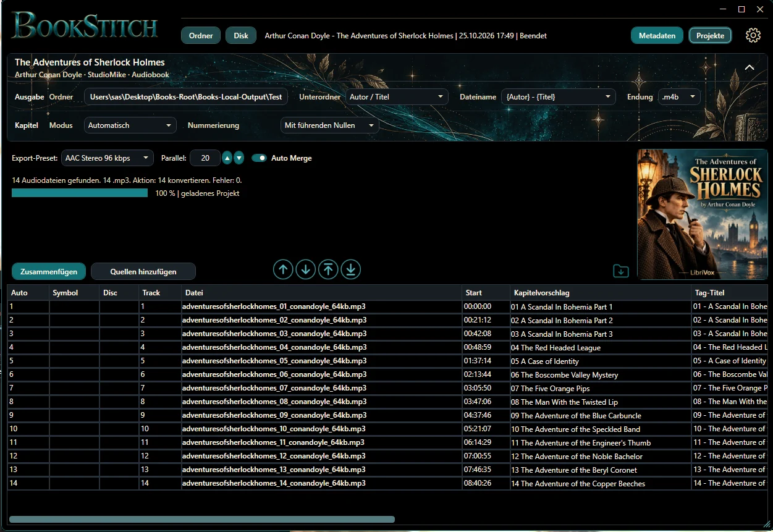Open the Kapitel Modus dropdown
773x532 pixels.
(130, 125)
